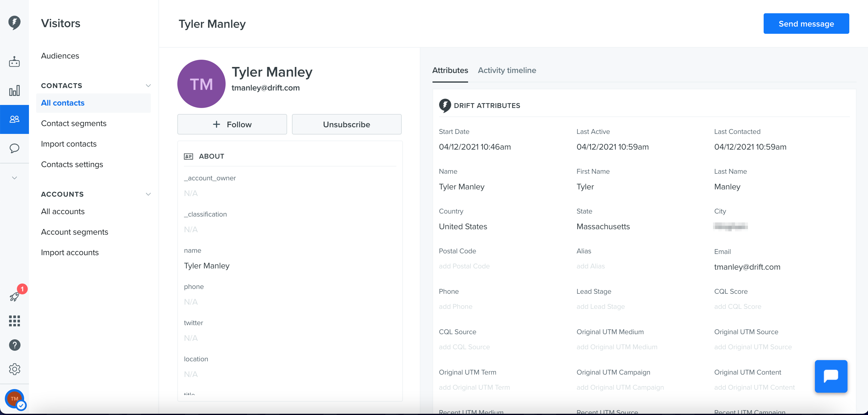Click add Original UTM Campaign field

click(x=620, y=387)
